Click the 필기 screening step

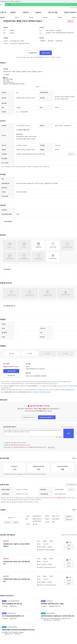point(47,354)
